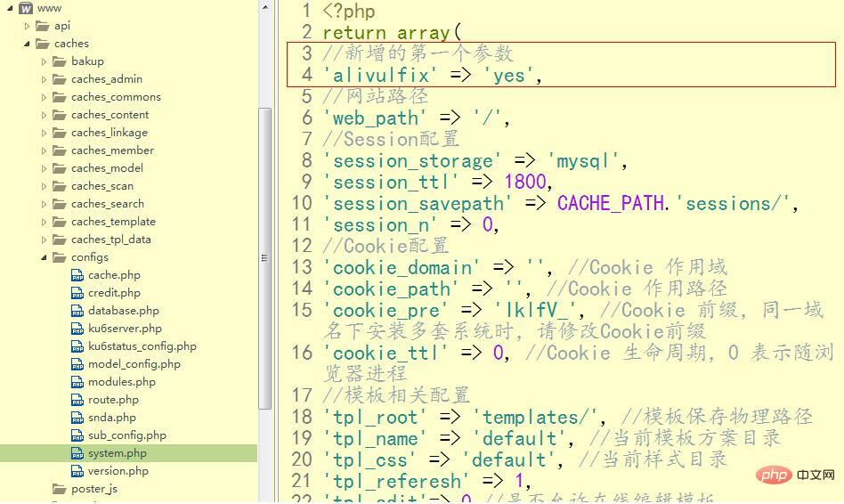Image resolution: width=844 pixels, height=504 pixels.
Task: Click the cache.php file icon
Action: point(77,275)
